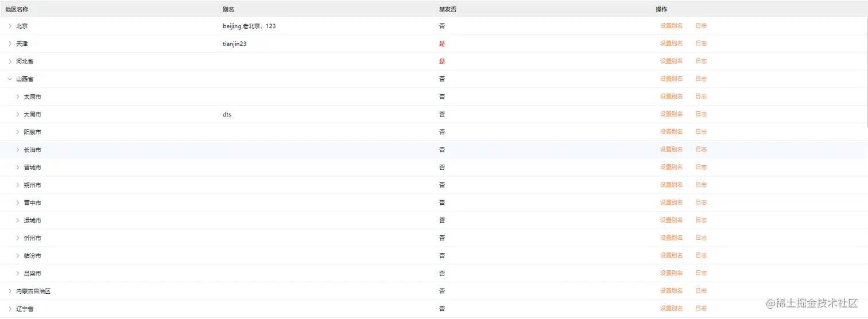
Task: Expand the 晋中市 chevron
Action: 18,203
